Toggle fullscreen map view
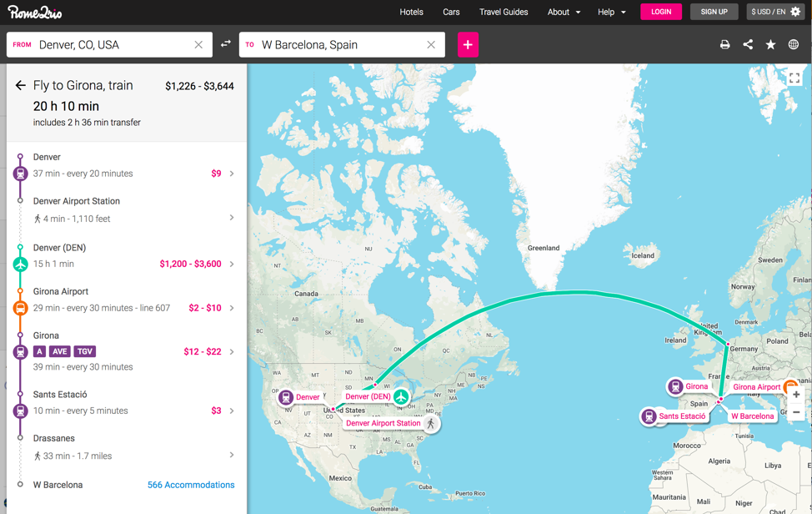This screenshot has width=812, height=514. [x=794, y=78]
